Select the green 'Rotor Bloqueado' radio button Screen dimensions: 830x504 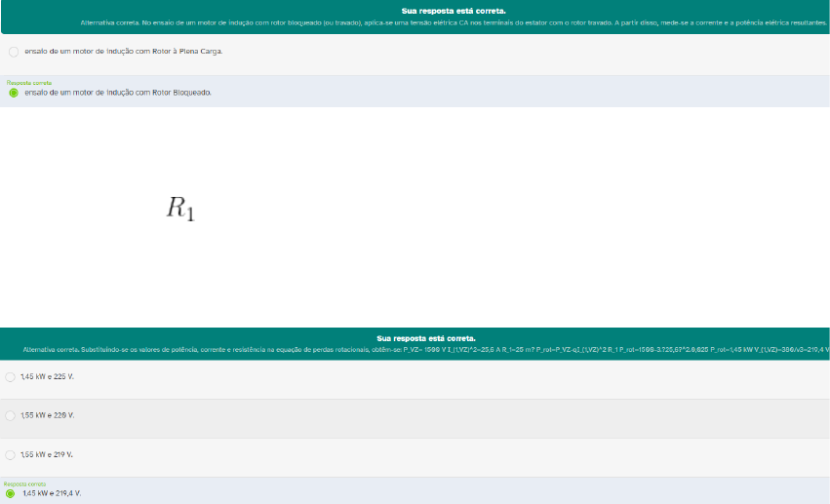pos(13,93)
